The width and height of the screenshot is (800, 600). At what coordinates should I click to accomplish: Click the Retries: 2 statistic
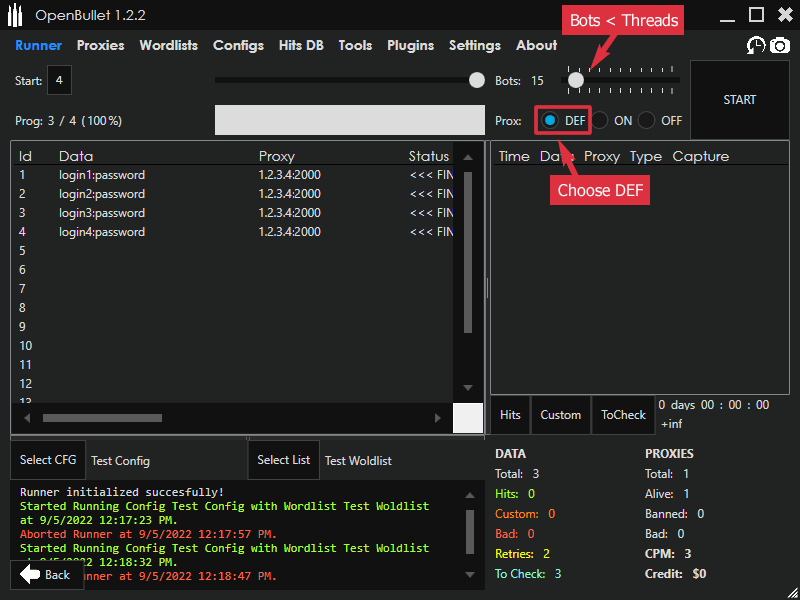[522, 554]
